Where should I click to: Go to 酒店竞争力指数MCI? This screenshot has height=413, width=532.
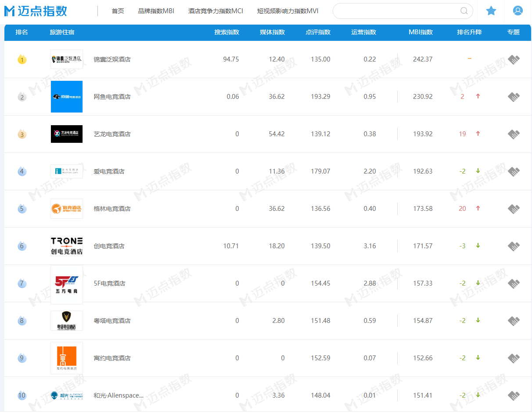[x=216, y=11]
